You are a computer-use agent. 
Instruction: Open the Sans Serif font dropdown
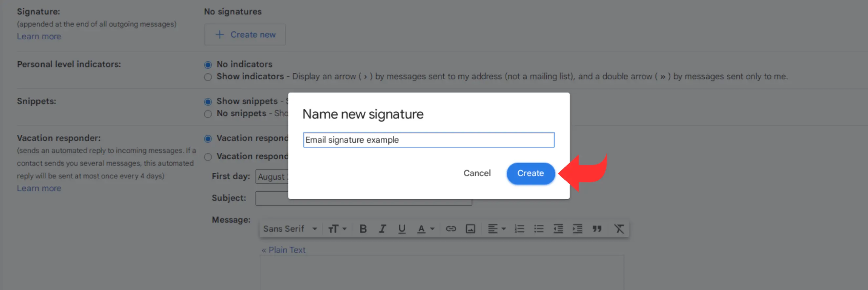pyautogui.click(x=290, y=229)
